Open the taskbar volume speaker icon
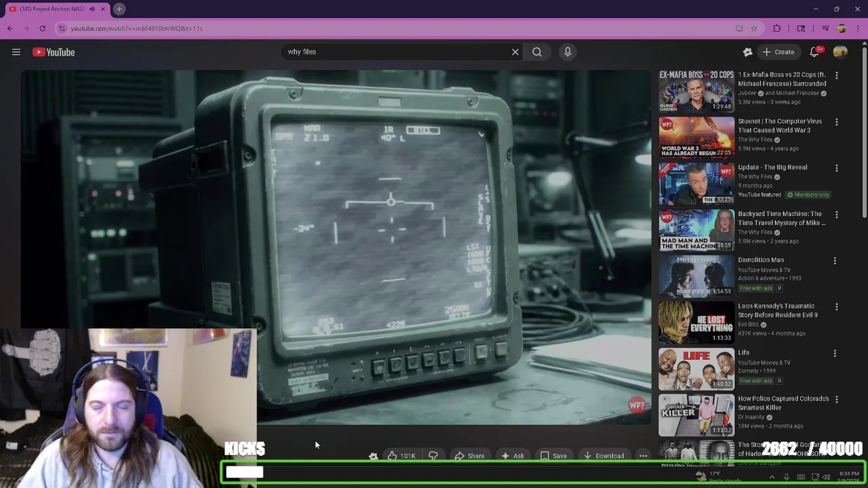Screen dimensions: 868x488 point(826,477)
